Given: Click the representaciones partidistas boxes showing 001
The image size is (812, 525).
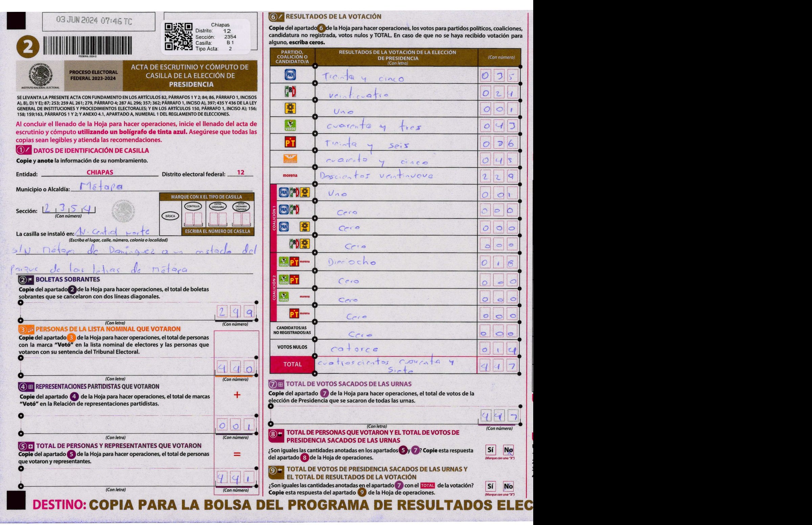Looking at the screenshot, I should [x=235, y=426].
